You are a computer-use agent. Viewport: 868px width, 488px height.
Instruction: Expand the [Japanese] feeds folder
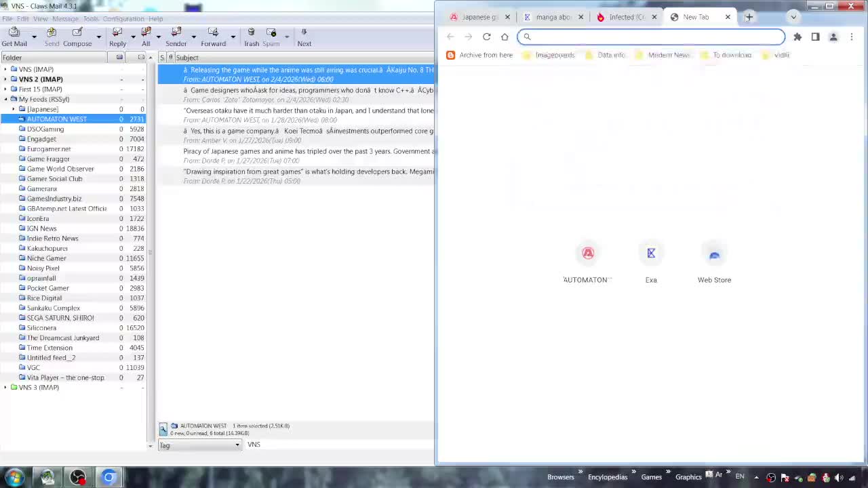14,109
